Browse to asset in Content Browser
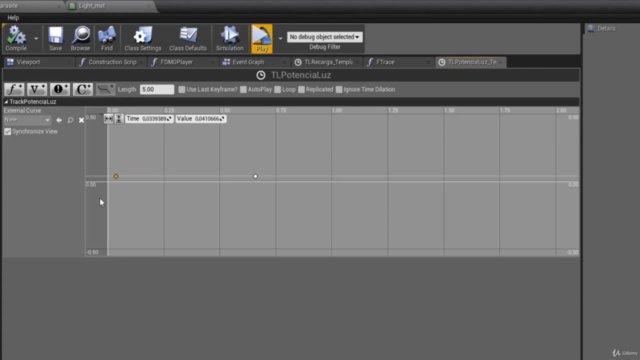Viewport: 640px width, 360px height. tap(80, 38)
